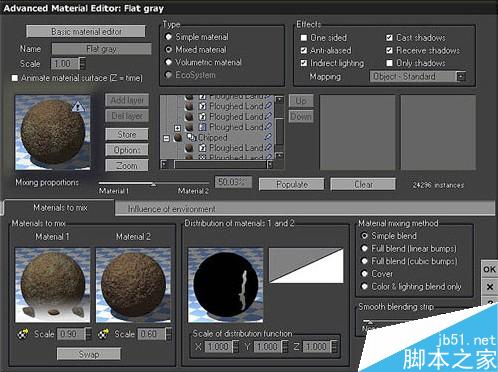Click the Mixing proportions slider track
Image resolution: width=498 pixels, height=372 pixels.
coord(154,183)
